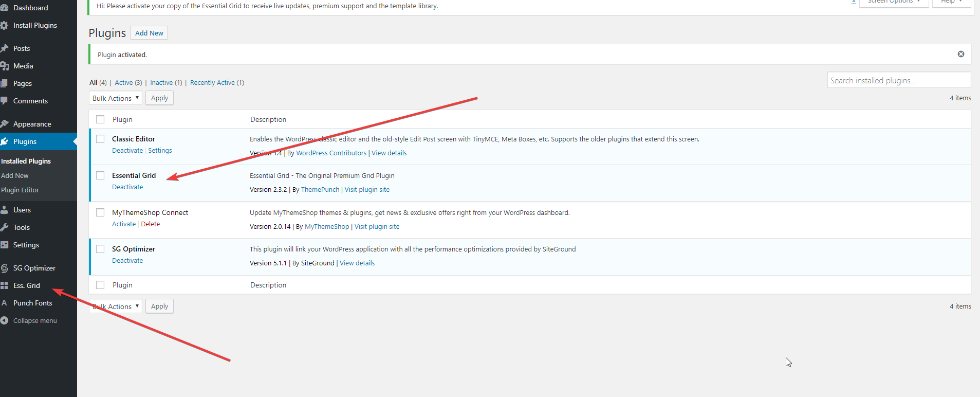This screenshot has width=980, height=397.
Task: Click the MyThemeShop author link
Action: point(327,227)
